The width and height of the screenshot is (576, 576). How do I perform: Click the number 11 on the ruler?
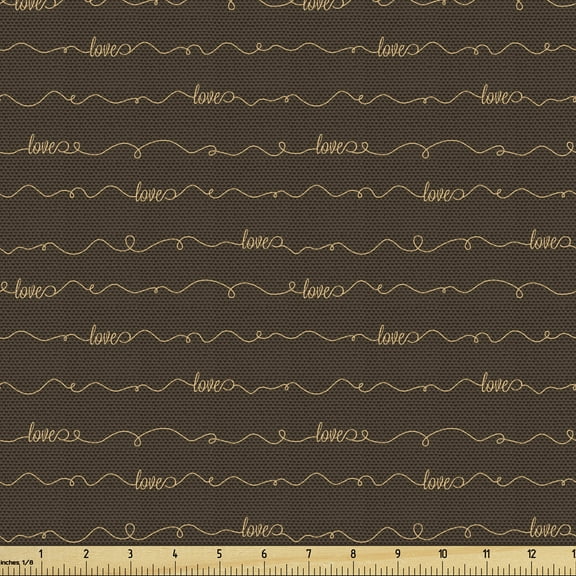487,554
